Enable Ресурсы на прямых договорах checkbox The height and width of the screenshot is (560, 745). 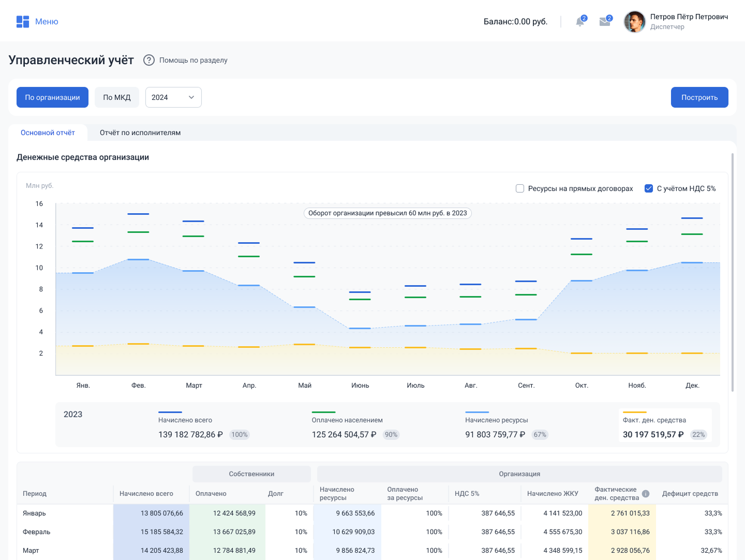point(520,188)
